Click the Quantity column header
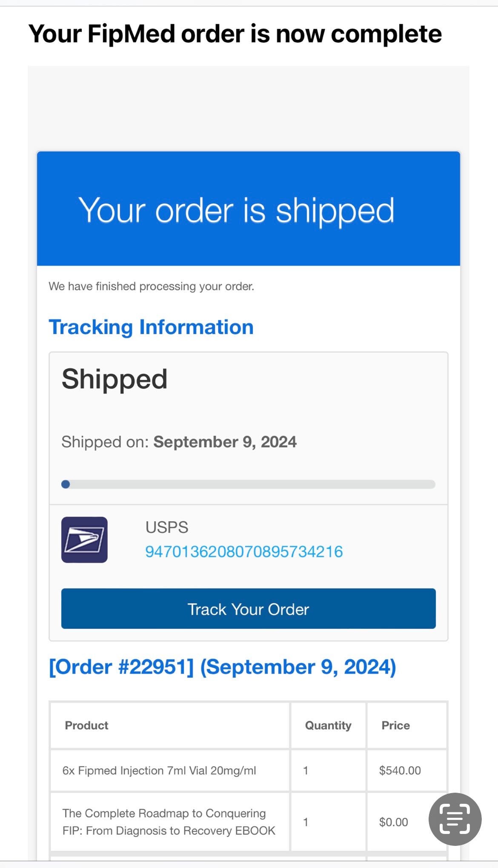Image resolution: width=498 pixels, height=868 pixels. coord(328,725)
